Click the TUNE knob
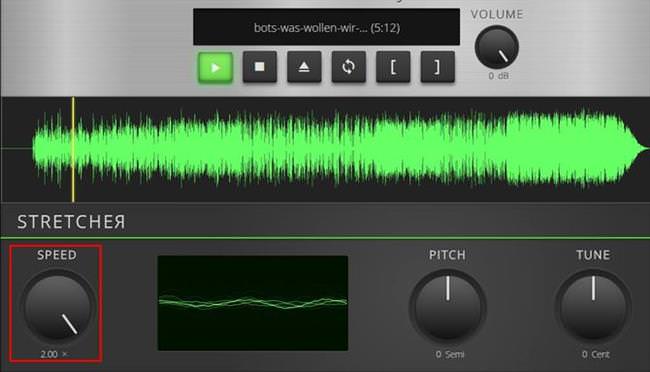 pyautogui.click(x=593, y=306)
